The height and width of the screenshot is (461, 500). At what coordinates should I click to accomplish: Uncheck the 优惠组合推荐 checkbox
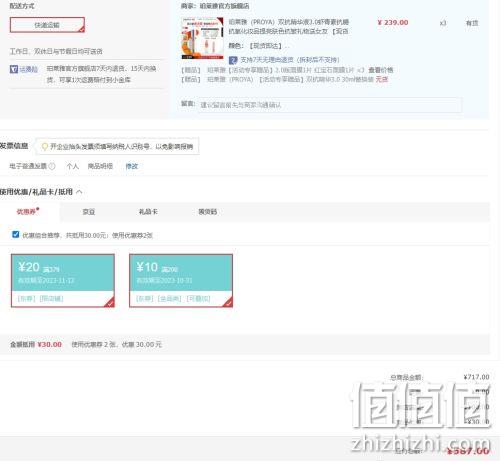click(15, 234)
